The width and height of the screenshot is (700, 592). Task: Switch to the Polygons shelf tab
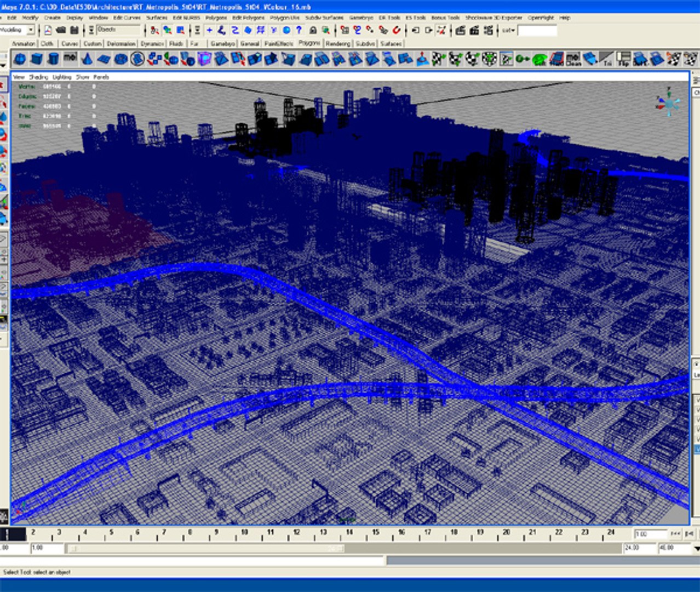(309, 43)
